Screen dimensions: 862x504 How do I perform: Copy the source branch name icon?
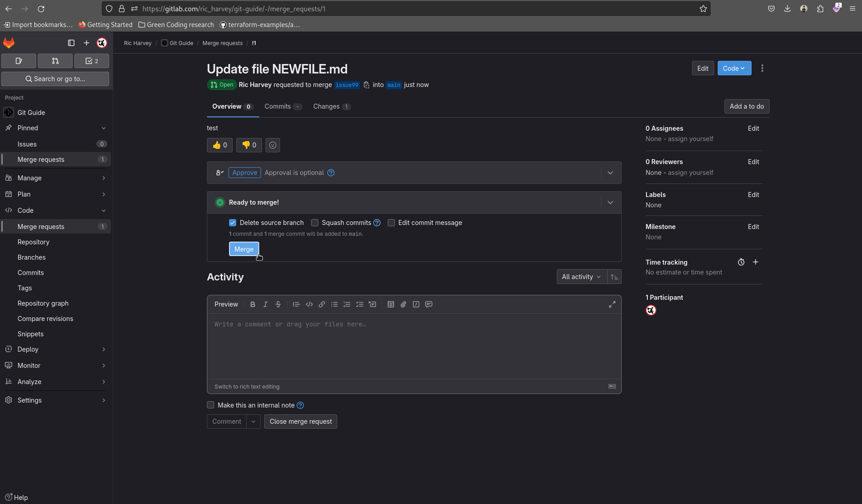367,85
